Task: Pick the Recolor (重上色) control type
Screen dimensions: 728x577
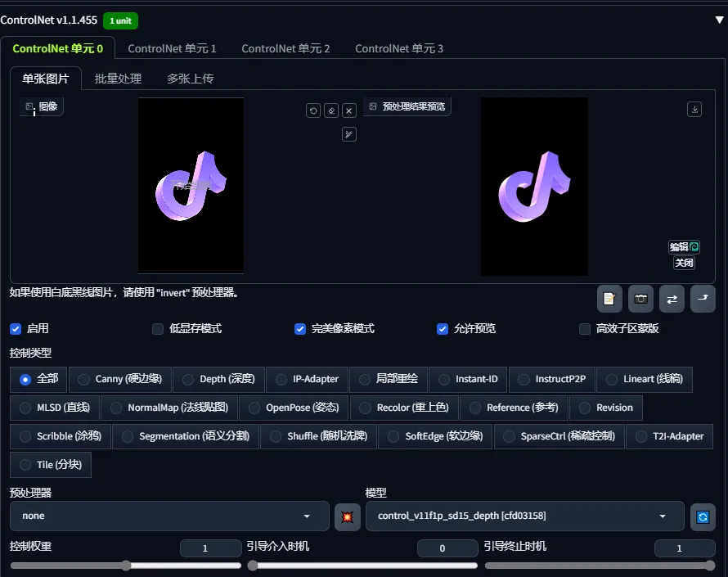Action: (404, 408)
